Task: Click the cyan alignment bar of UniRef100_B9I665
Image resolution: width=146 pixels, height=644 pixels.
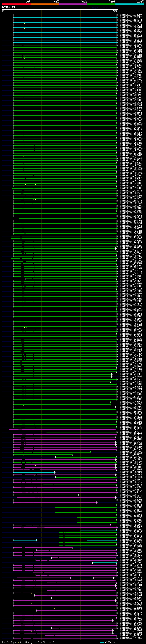Action: point(65,22)
